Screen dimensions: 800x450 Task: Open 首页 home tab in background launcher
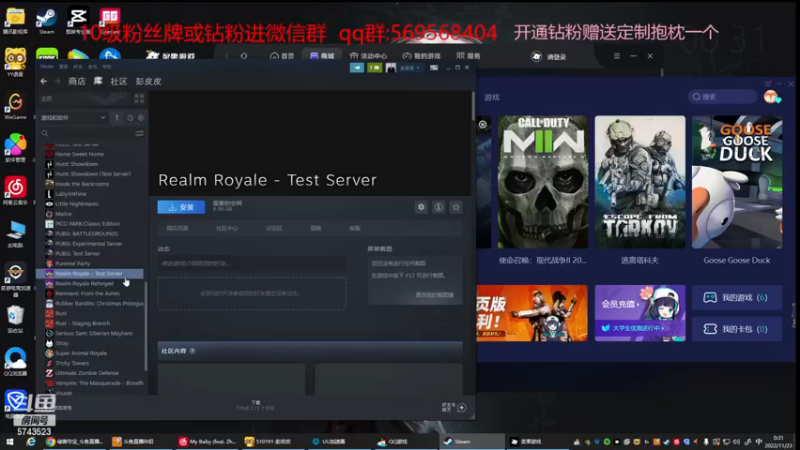pos(282,56)
